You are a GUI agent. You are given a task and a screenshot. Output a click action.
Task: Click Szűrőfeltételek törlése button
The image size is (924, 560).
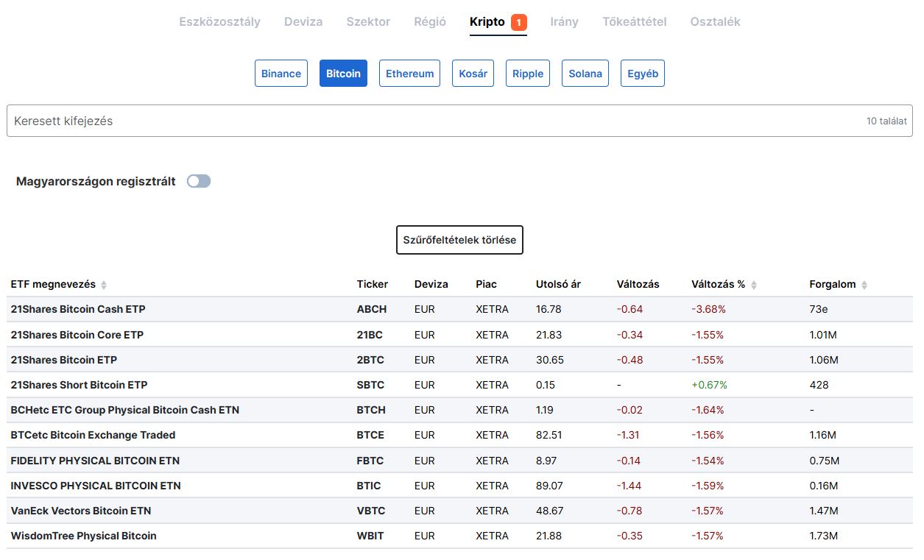459,240
